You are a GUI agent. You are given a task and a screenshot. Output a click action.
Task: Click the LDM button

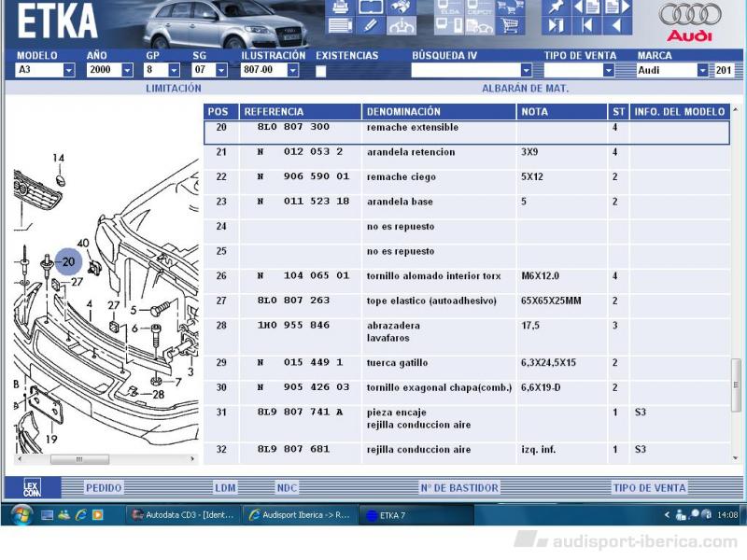(225, 487)
